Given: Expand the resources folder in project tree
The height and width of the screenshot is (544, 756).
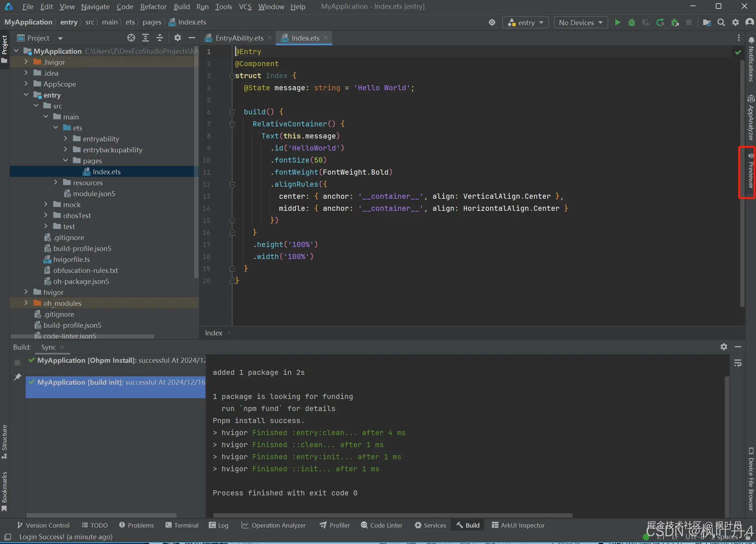Looking at the screenshot, I should [x=56, y=182].
